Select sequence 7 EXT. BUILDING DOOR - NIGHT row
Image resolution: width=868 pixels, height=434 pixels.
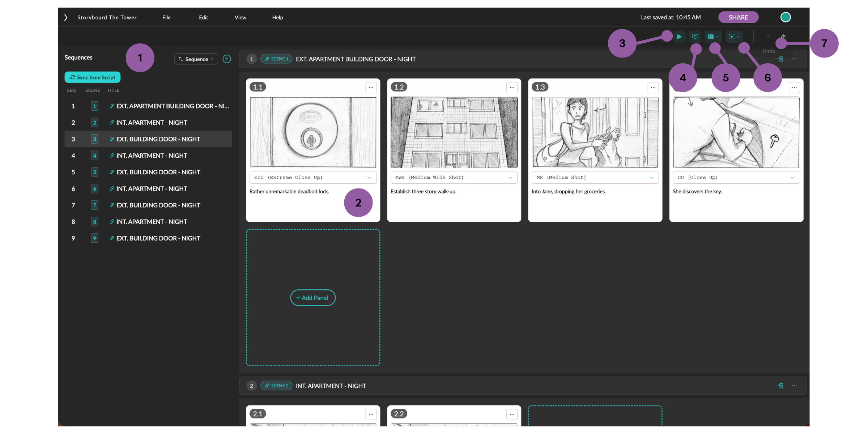(x=148, y=205)
